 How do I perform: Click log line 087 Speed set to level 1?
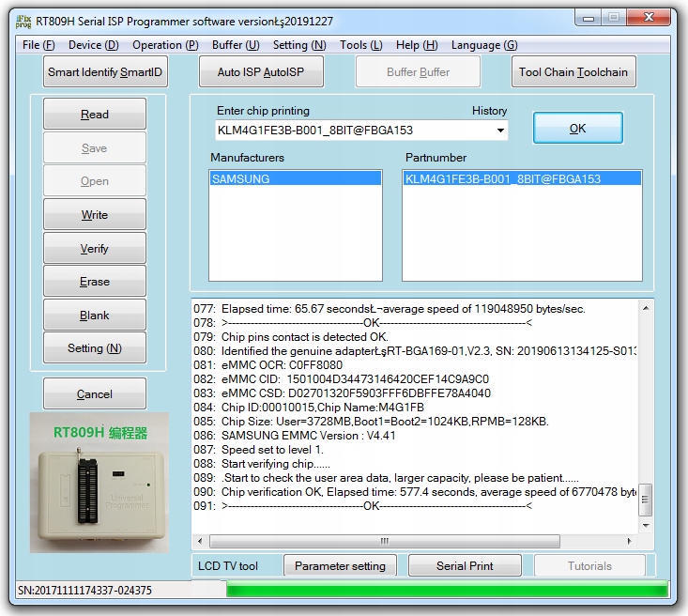click(258, 450)
